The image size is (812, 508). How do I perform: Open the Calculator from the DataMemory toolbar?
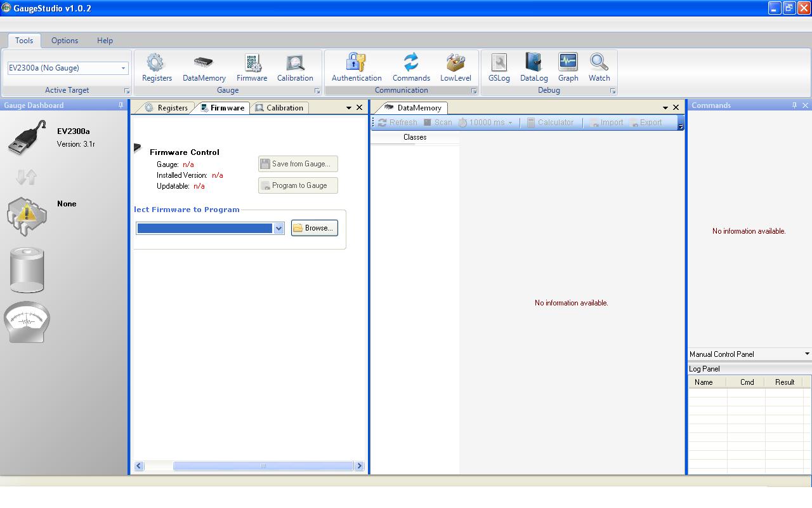550,123
